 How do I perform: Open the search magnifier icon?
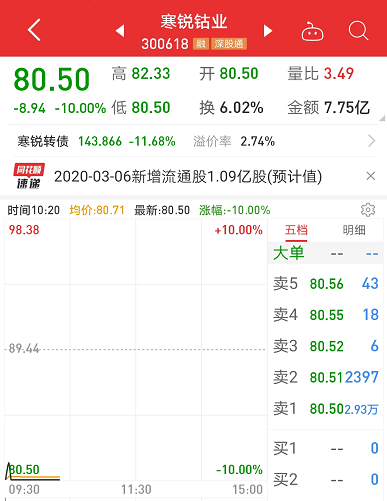[358, 31]
